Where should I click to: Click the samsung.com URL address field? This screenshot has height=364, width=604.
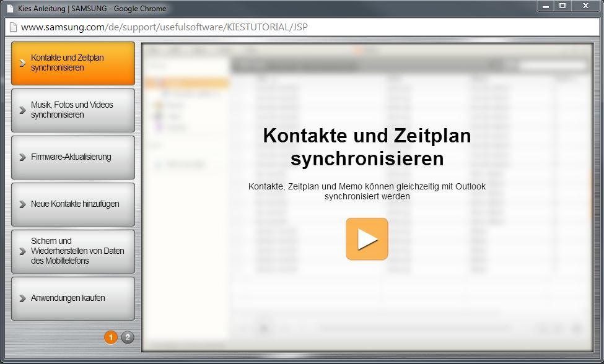click(x=248, y=27)
